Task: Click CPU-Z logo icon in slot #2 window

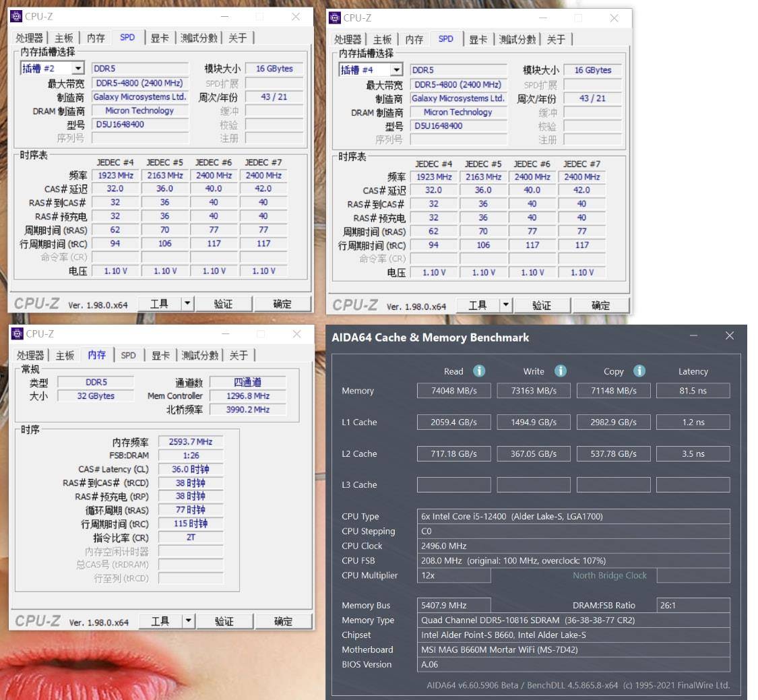Action: click(16, 16)
